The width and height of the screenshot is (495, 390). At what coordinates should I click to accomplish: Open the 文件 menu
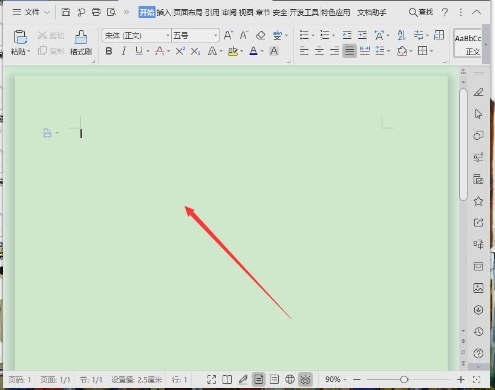(x=31, y=12)
